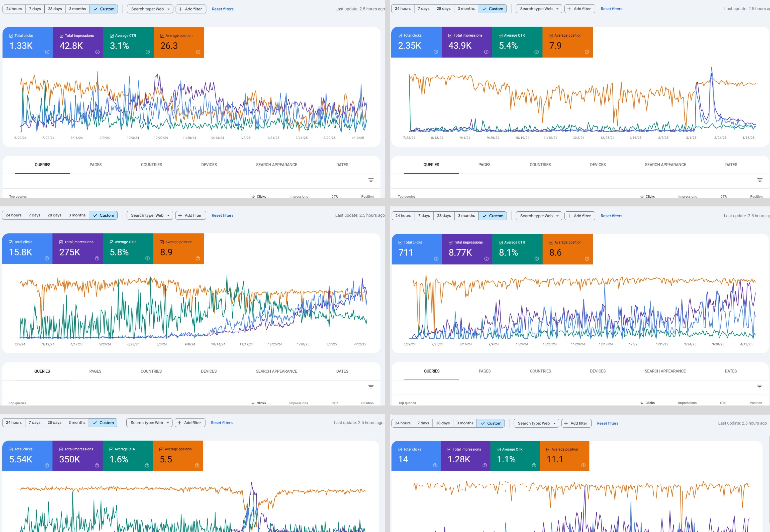Click Custom date range in the 5.54K clicks panel
Image resolution: width=770 pixels, height=532 pixels.
(103, 423)
